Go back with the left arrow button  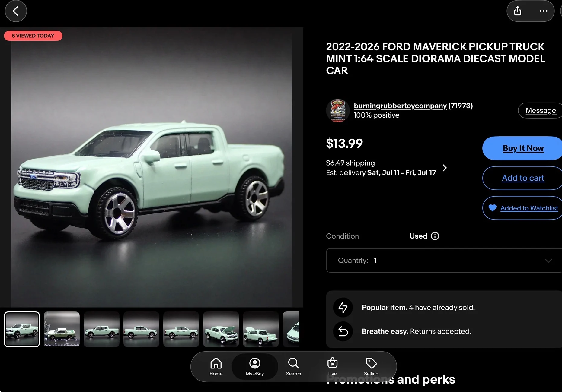(16, 11)
